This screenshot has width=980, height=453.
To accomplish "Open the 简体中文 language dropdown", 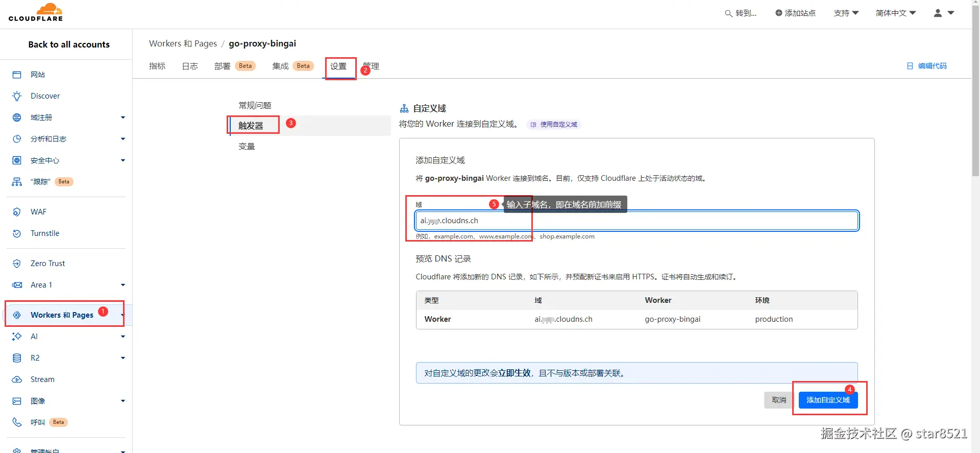I will tap(896, 13).
